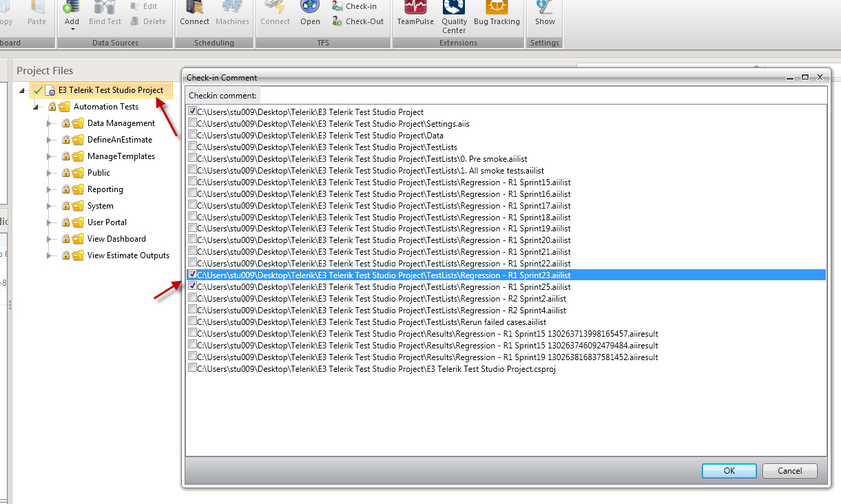Select the ManageTemplates folder

click(x=121, y=156)
